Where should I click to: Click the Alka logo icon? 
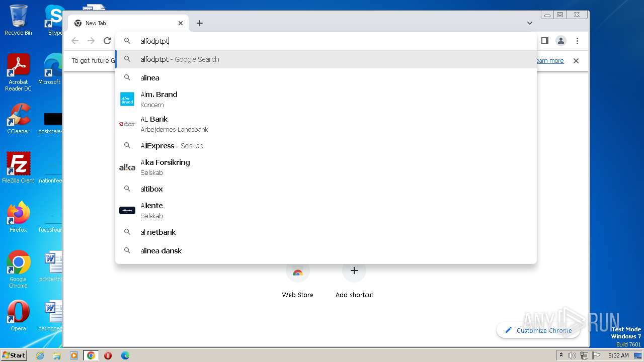click(x=127, y=167)
